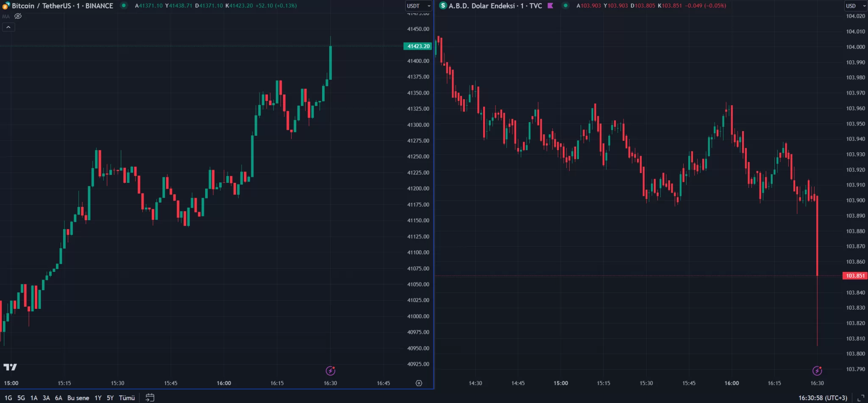Click the Bitcoin chart market status dot
The image size is (868, 403).
(x=124, y=6)
